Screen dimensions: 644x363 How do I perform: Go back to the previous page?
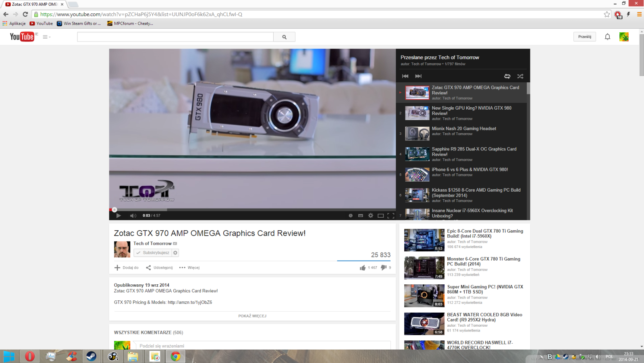pos(6,14)
